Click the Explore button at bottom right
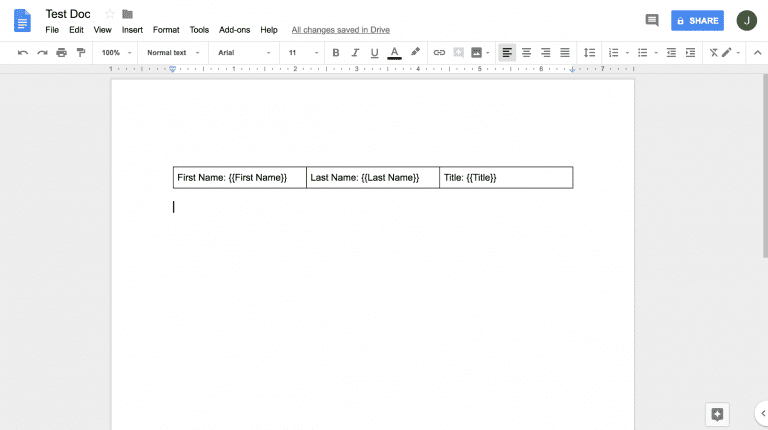 pos(716,414)
